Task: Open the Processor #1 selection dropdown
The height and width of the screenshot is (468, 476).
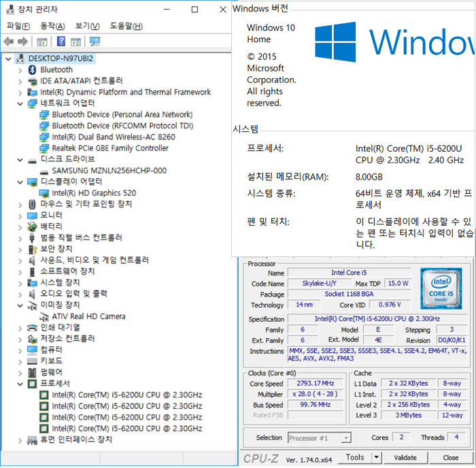Action: click(345, 438)
